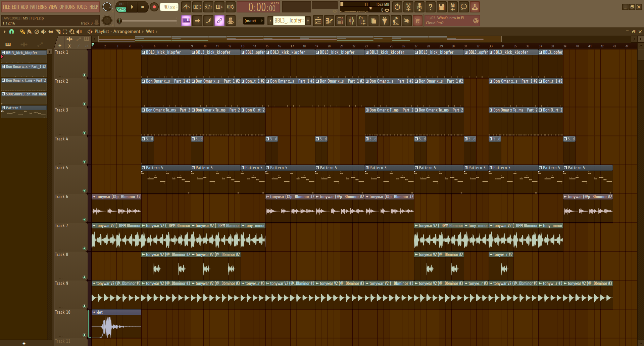Toggle the link (chain) multilink button
This screenshot has width=644, height=346.
click(x=219, y=21)
